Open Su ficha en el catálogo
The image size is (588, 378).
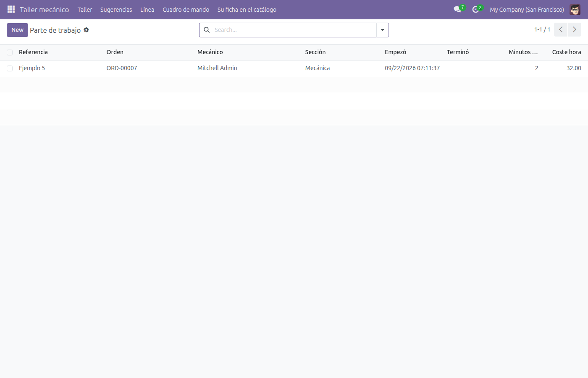(x=247, y=9)
